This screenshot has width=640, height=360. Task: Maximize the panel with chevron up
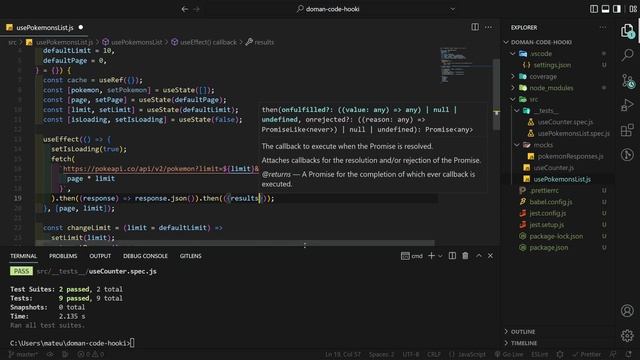(x=479, y=256)
